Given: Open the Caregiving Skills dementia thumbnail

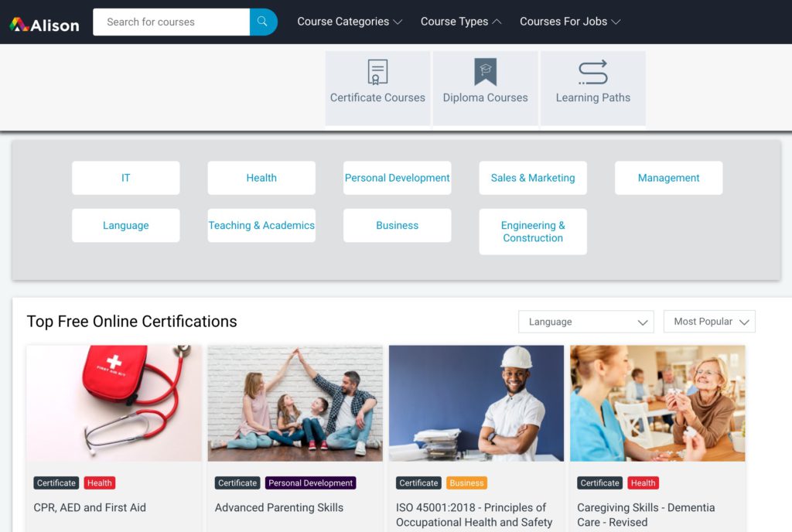Looking at the screenshot, I should click(x=657, y=404).
